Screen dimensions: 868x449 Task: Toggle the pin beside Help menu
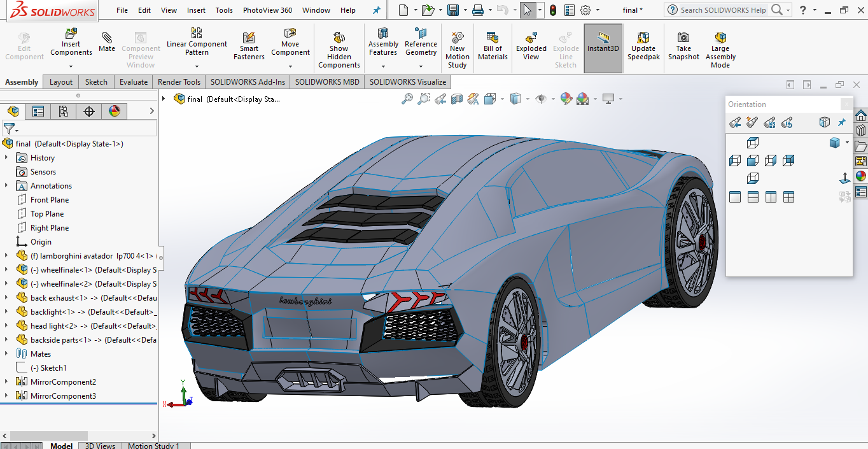click(377, 10)
